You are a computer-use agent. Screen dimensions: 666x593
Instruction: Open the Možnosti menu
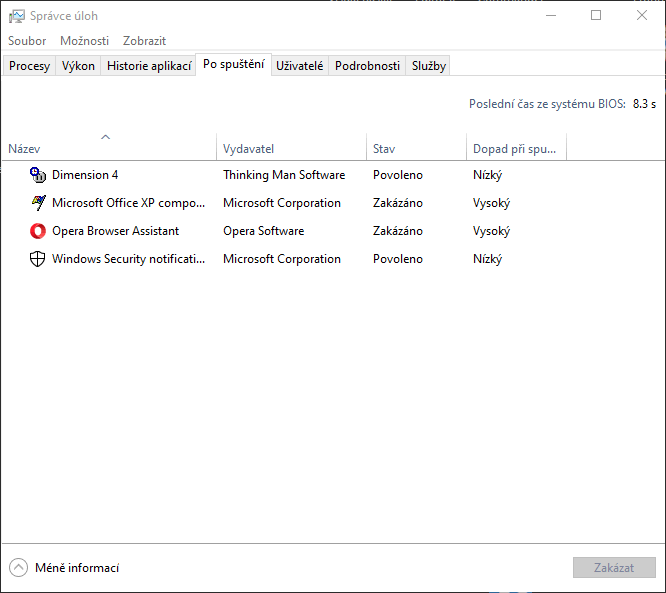[x=84, y=41]
